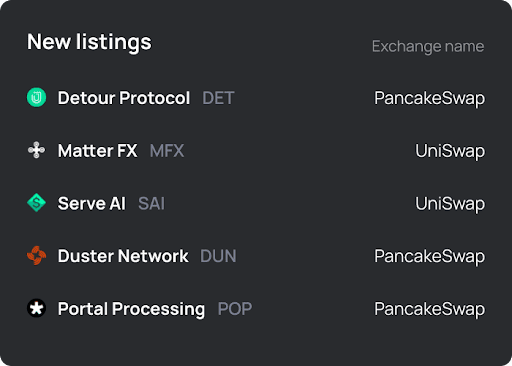The image size is (512, 366).
Task: Click the Exchange name column header
Action: (428, 47)
